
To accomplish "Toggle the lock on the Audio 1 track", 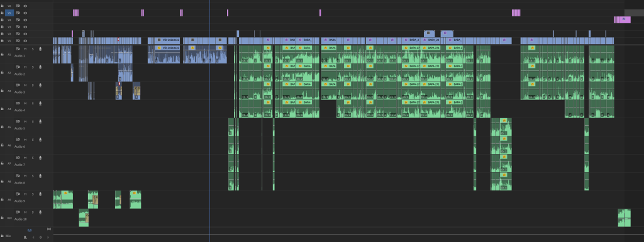I will click(2, 54).
